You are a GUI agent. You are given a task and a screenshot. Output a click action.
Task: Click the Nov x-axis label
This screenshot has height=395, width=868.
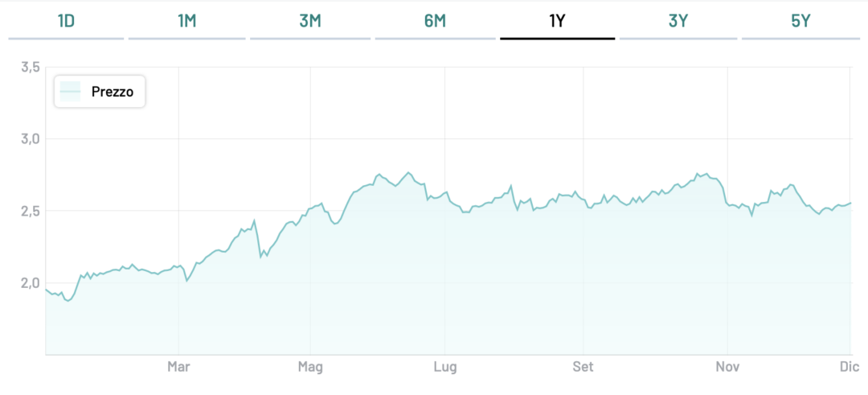coord(727,368)
